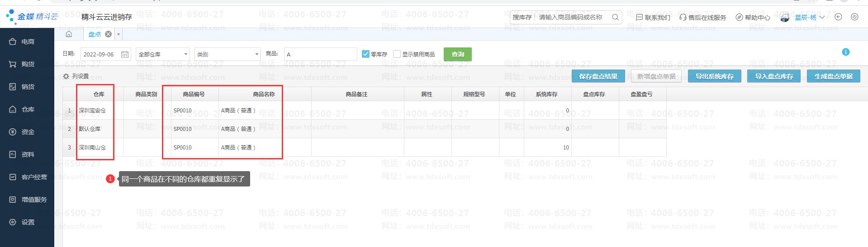The image size is (868, 247).
Task: Open the calendar date picker icon
Action: 125,54
